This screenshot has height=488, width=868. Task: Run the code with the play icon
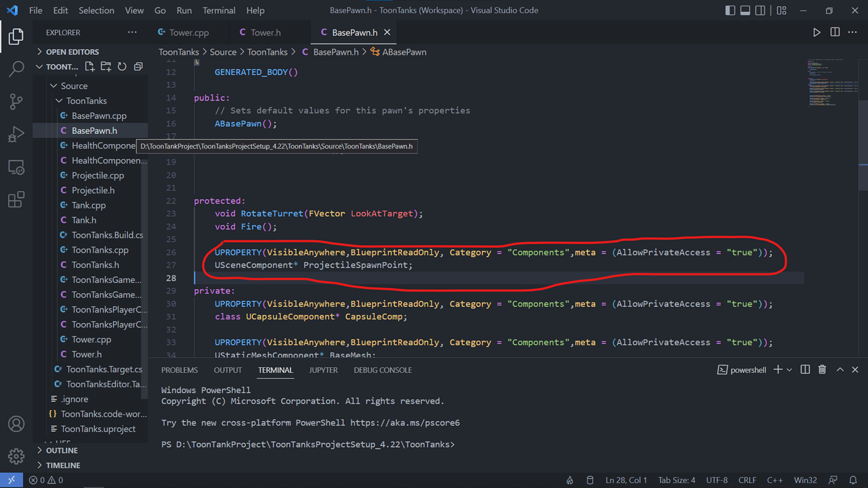click(x=816, y=32)
